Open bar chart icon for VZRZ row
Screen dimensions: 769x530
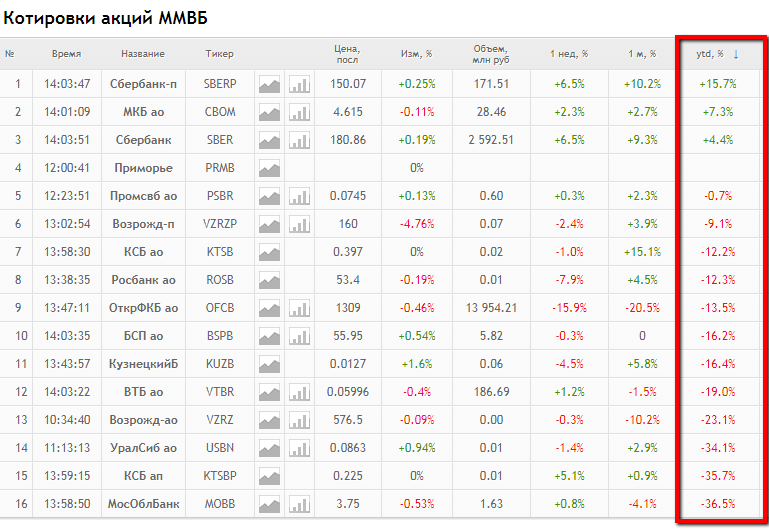tap(299, 420)
